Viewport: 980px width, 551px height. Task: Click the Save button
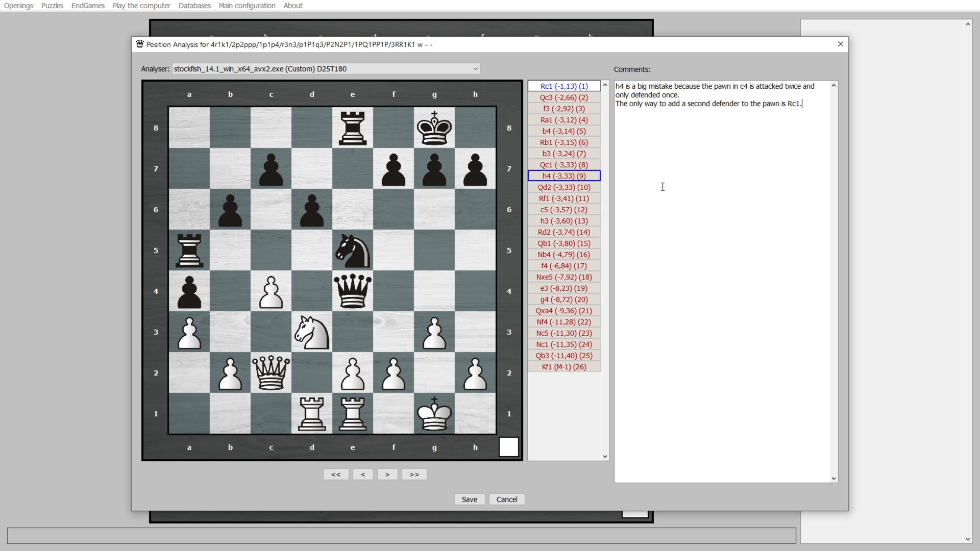click(x=469, y=499)
